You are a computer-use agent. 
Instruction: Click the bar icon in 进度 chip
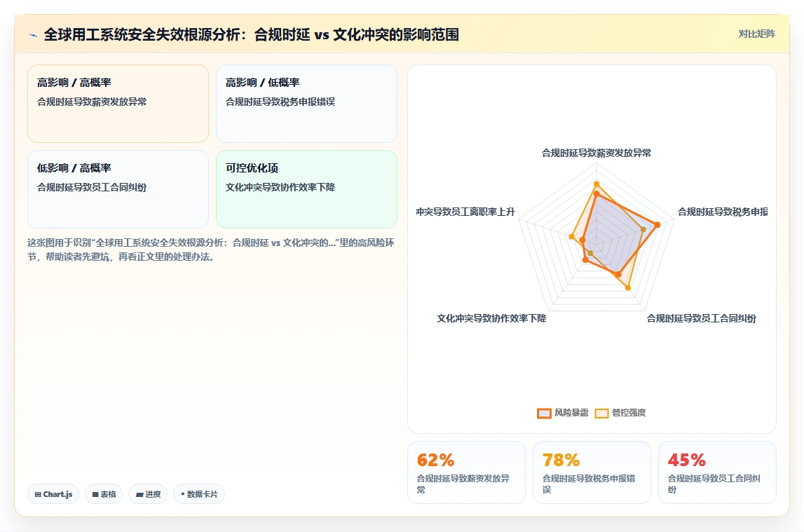pyautogui.click(x=139, y=495)
